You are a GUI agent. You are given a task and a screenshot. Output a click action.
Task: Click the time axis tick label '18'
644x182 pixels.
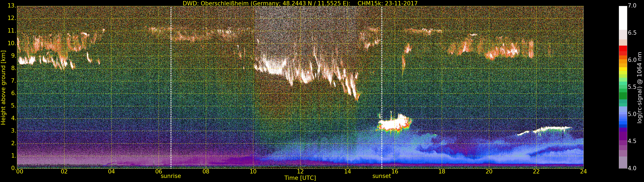tap(442, 171)
